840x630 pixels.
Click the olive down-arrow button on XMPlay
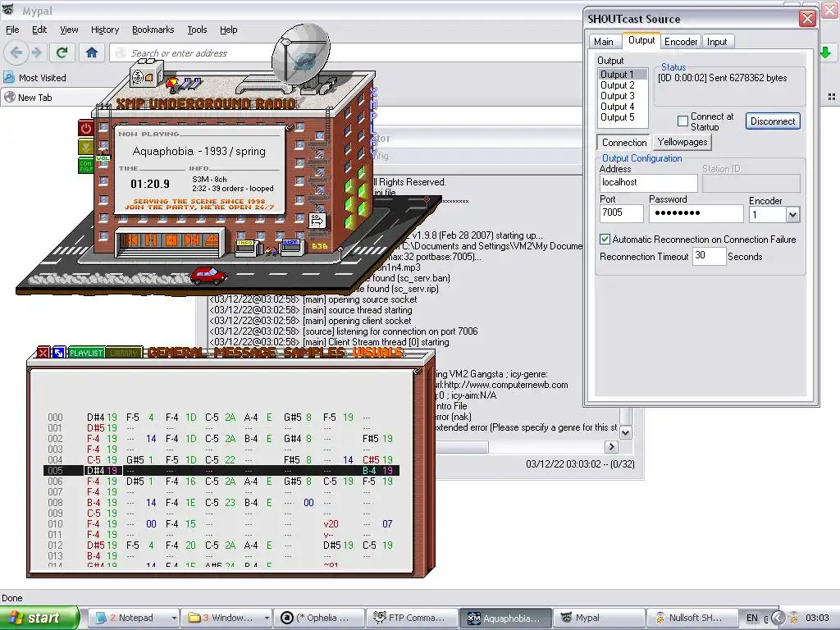(x=85, y=146)
